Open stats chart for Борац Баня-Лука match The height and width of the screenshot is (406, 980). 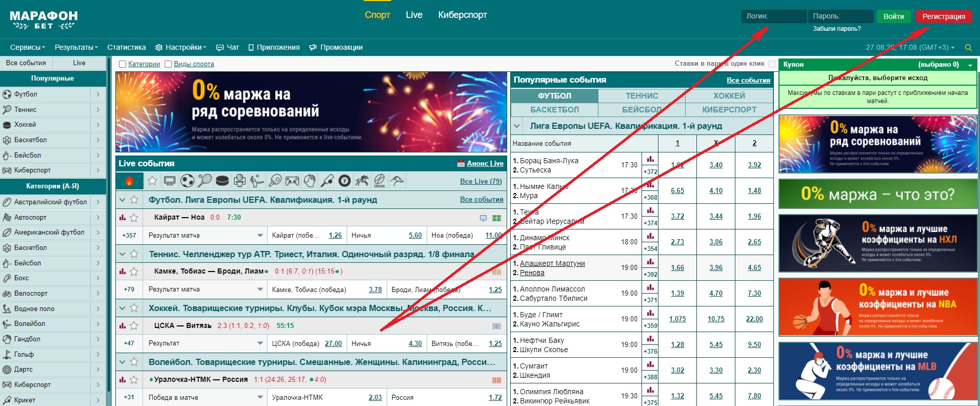pyautogui.click(x=650, y=159)
